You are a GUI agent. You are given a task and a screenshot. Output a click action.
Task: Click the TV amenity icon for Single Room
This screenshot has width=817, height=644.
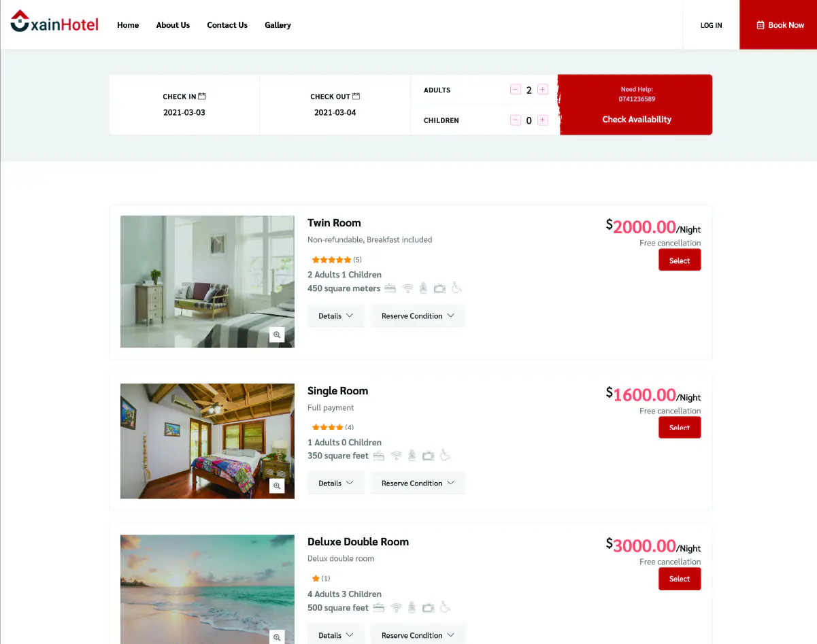(428, 456)
